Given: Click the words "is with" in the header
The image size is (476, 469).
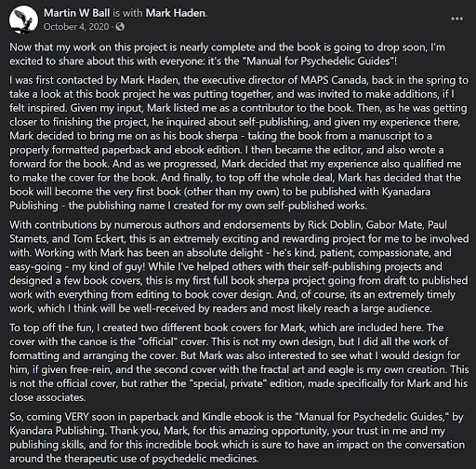Looking at the screenshot, I should [127, 13].
